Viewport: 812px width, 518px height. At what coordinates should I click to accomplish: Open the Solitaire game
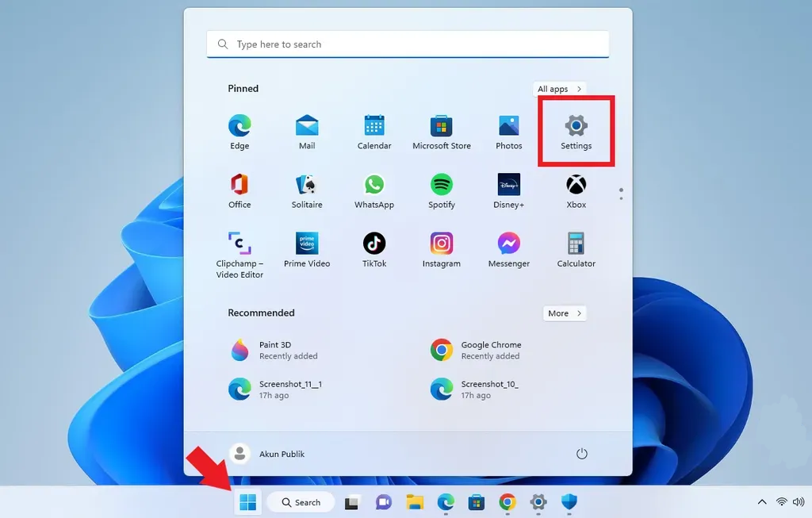coord(307,191)
